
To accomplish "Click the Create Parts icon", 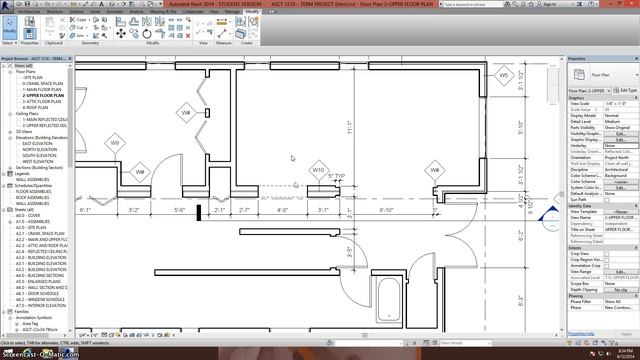I will tap(240, 34).
